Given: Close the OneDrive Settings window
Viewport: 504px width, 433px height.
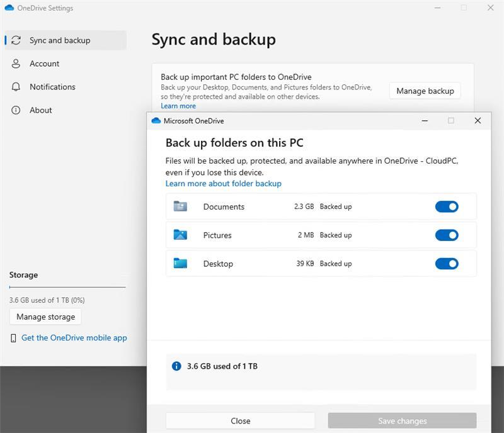Looking at the screenshot, I should (x=490, y=8).
